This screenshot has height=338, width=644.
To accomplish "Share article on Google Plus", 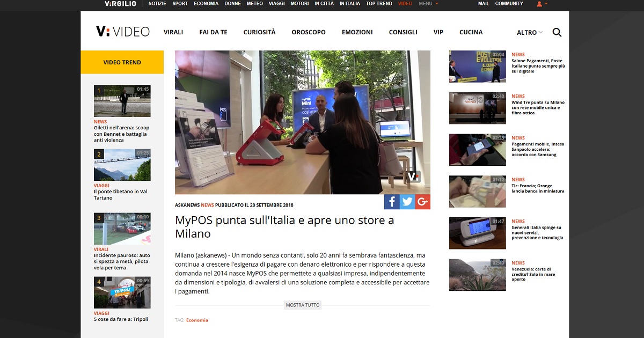I will click(423, 202).
